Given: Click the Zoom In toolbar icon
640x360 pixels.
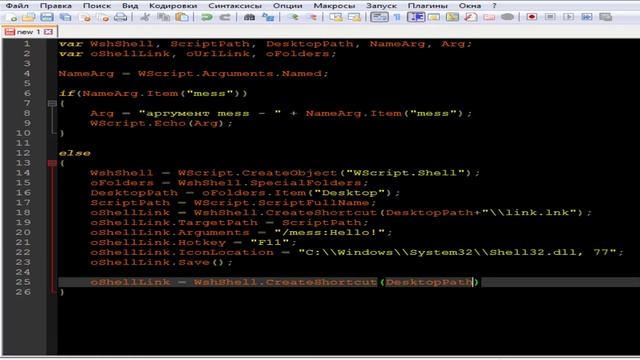Looking at the screenshot, I should pyautogui.click(x=293, y=17).
